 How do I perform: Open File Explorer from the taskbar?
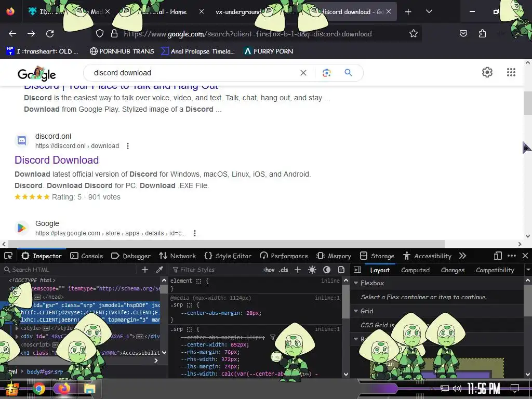coord(89,389)
